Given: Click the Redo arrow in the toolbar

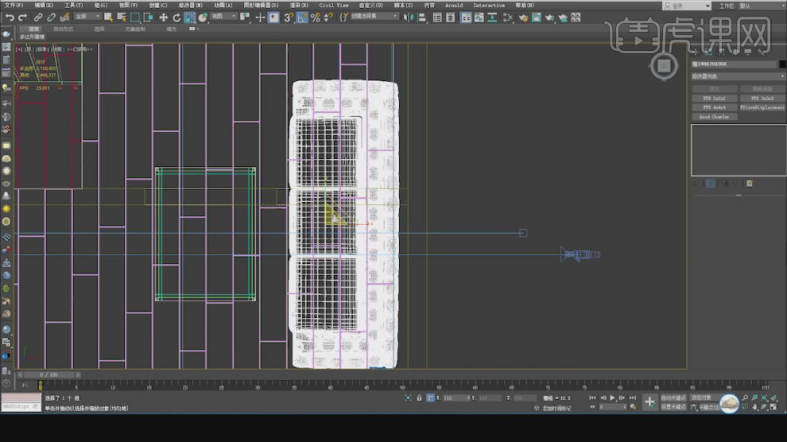Looking at the screenshot, I should tap(21, 17).
